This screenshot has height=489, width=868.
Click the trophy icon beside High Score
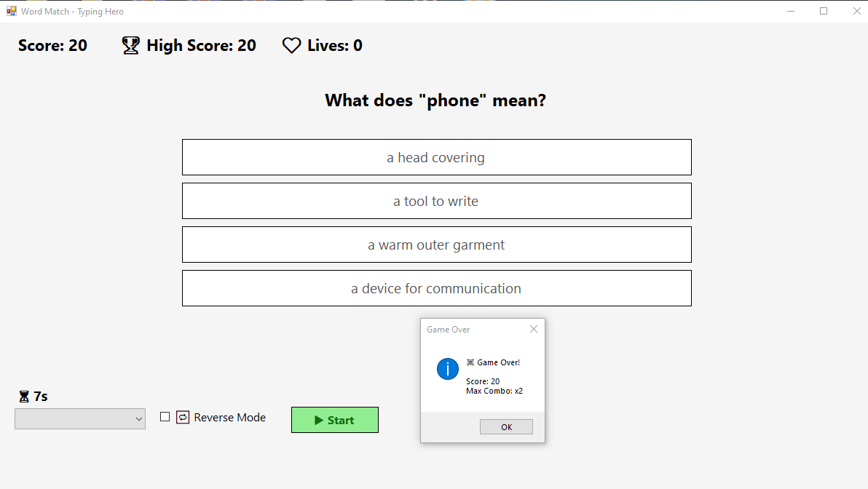tap(130, 45)
